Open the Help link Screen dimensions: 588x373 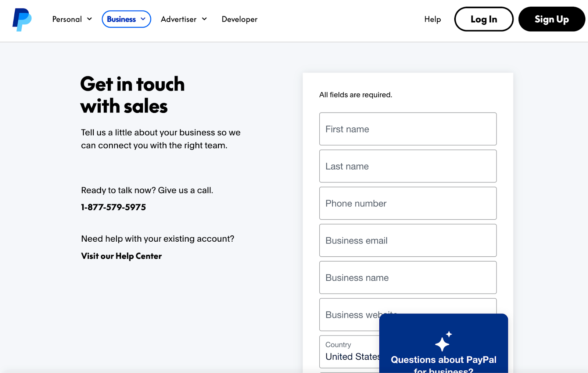click(x=433, y=19)
